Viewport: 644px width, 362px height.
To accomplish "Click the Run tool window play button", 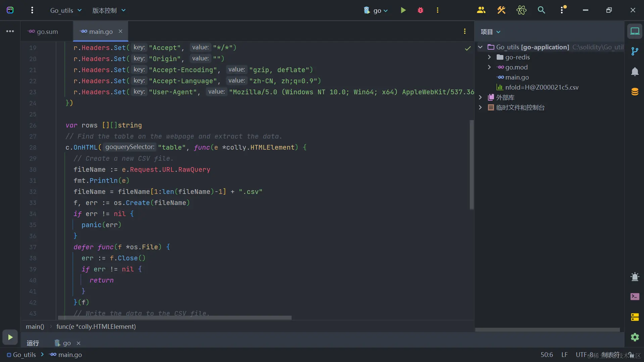I will click(10, 337).
